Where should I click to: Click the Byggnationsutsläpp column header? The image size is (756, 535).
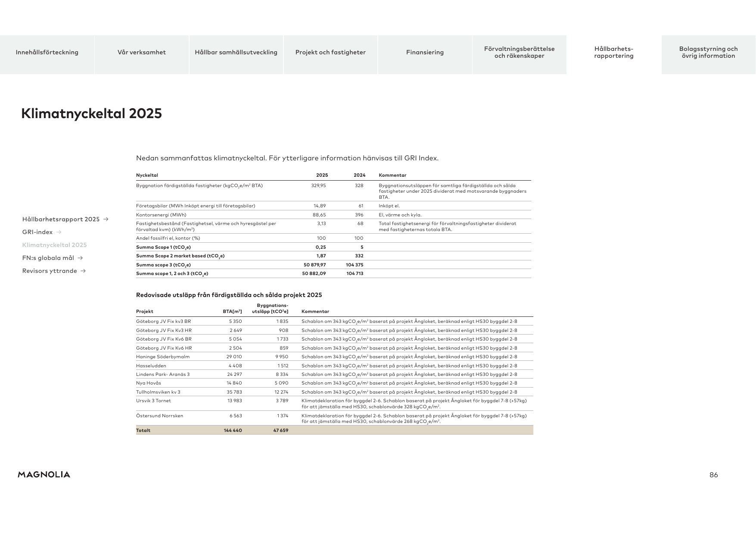pos(270,308)
